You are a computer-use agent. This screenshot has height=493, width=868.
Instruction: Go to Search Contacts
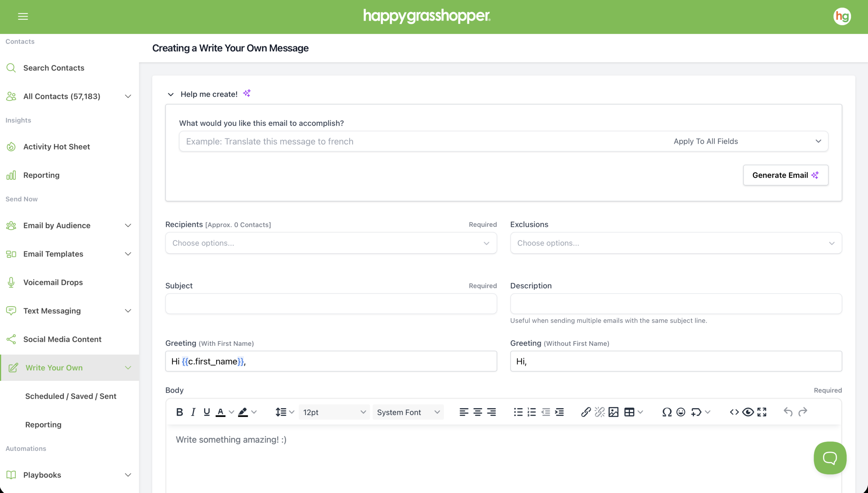(x=54, y=68)
